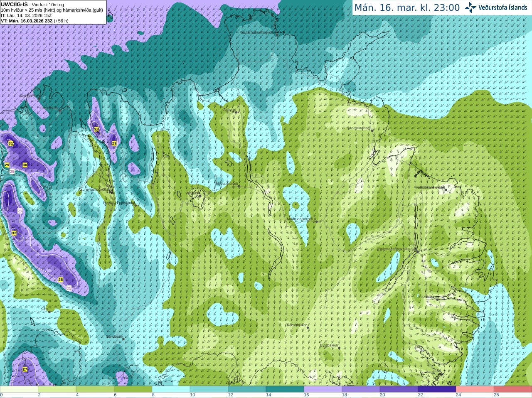Click the Ásbyrgi station label
This screenshot has width=532, height=398.
point(229,110)
